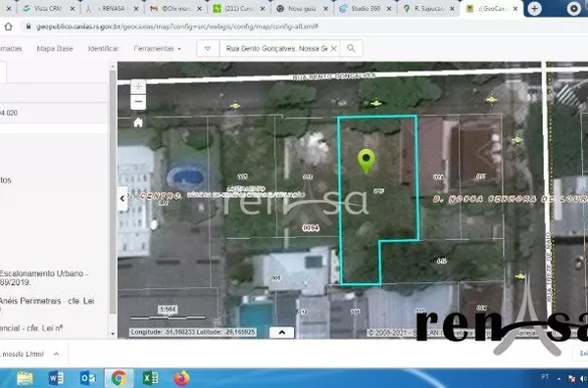The width and height of the screenshot is (588, 388).
Task: Clear the address search field
Action: click(333, 48)
